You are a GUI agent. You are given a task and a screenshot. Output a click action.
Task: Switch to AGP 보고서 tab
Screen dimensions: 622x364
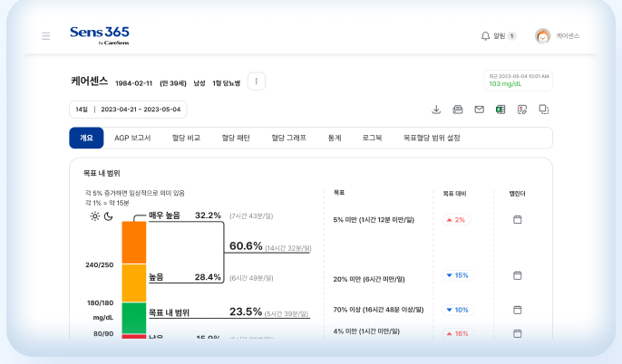tap(132, 138)
